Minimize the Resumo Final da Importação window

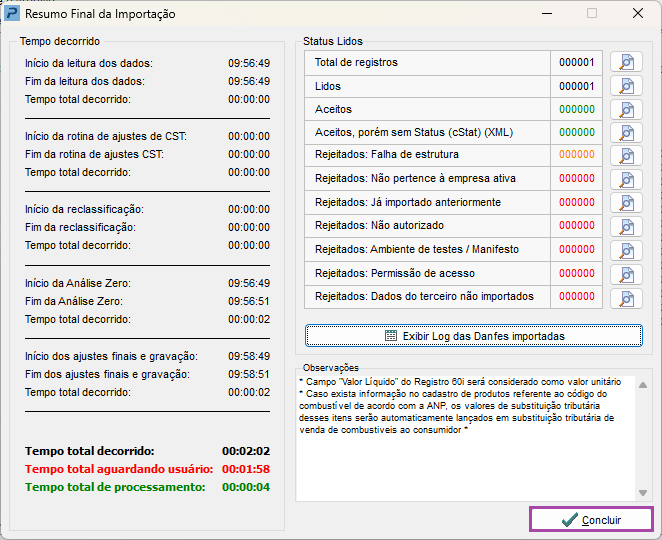(547, 14)
